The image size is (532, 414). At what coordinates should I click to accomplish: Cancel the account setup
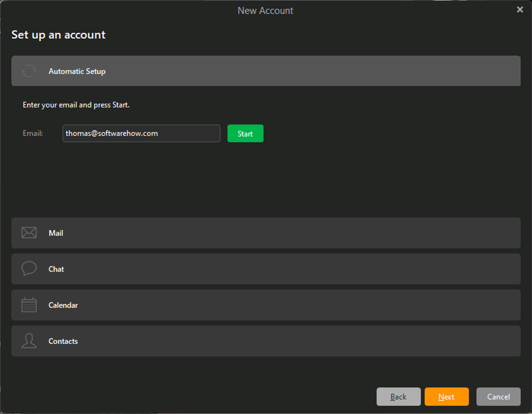tap(498, 397)
